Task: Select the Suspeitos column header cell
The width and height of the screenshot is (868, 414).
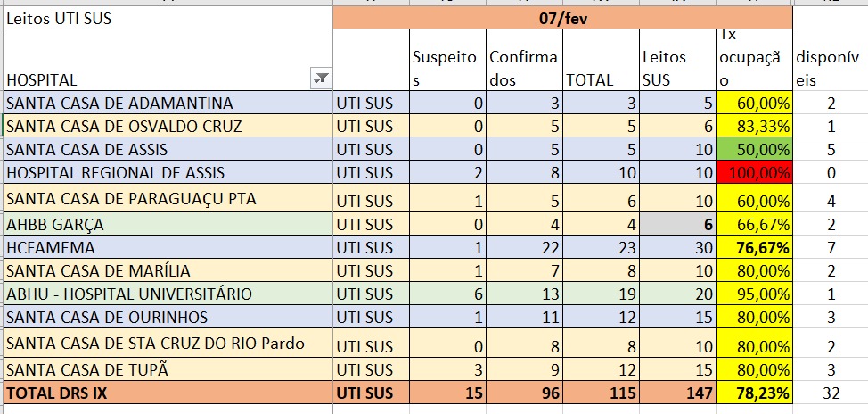Action: (447, 68)
